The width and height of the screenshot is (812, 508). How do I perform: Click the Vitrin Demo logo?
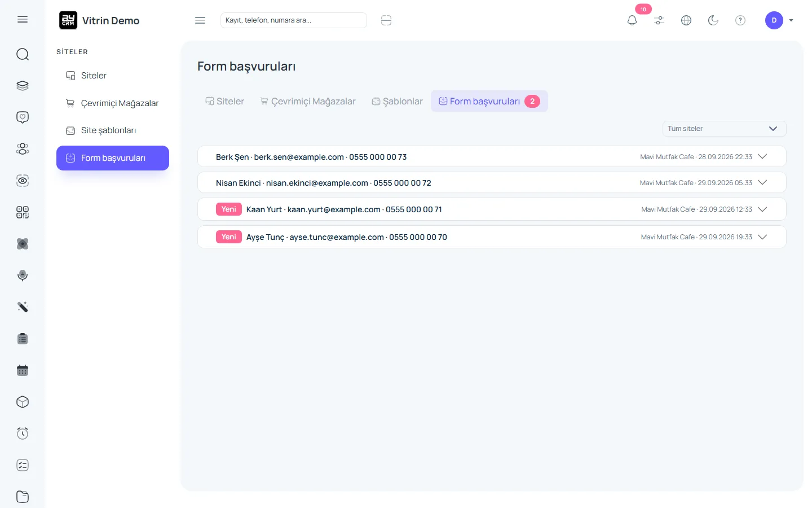click(x=68, y=20)
